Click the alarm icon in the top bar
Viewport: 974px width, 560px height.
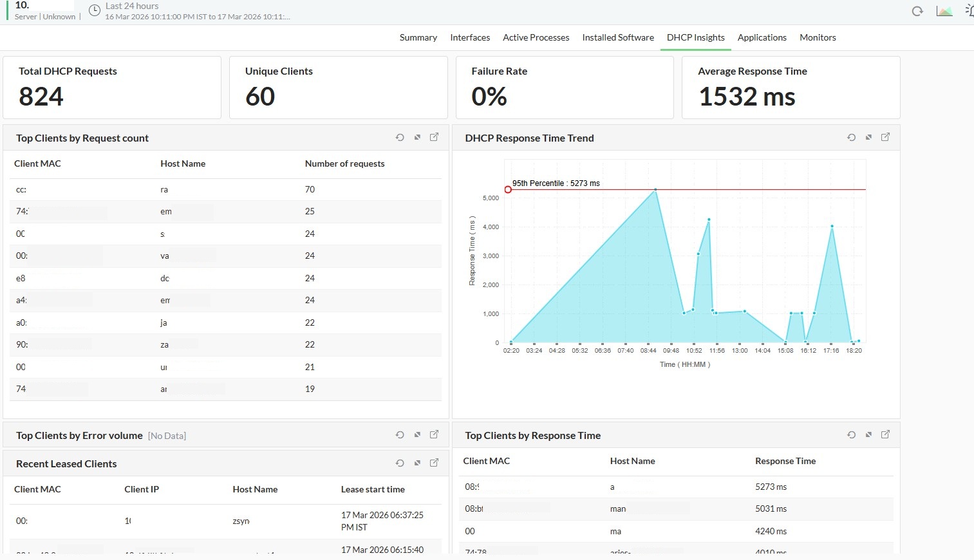(x=969, y=10)
